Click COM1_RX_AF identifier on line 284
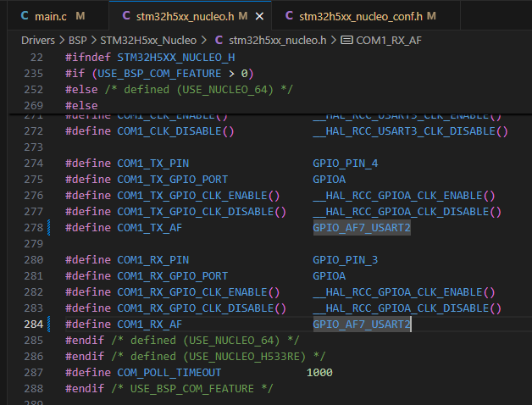The width and height of the screenshot is (532, 405). [x=150, y=325]
